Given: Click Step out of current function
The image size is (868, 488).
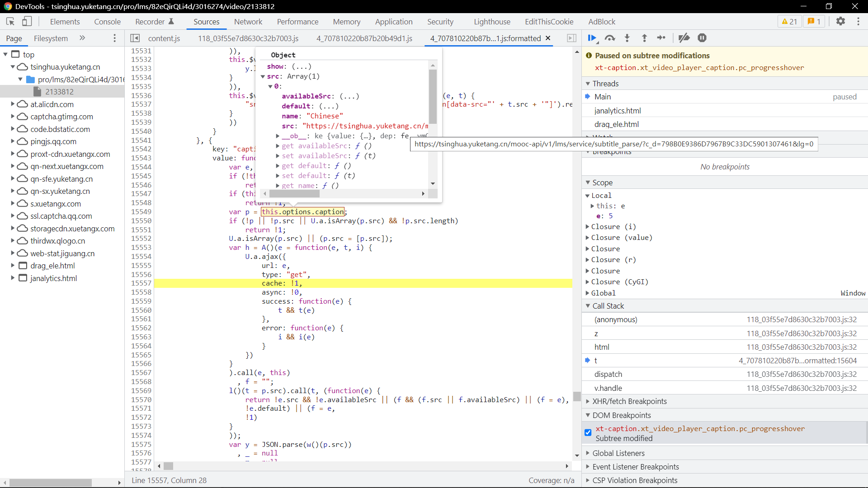Looking at the screenshot, I should (x=644, y=38).
